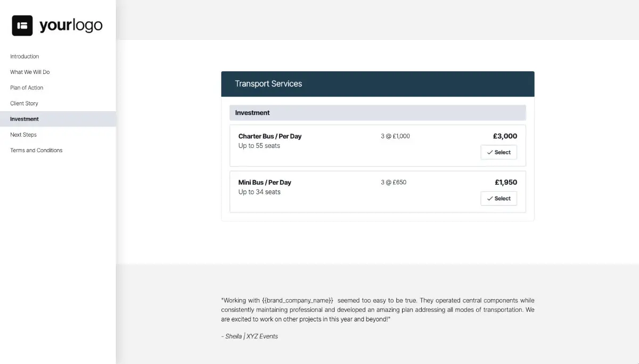Click the Mini Bus / Per Day row title
639x364 pixels.
coord(265,182)
